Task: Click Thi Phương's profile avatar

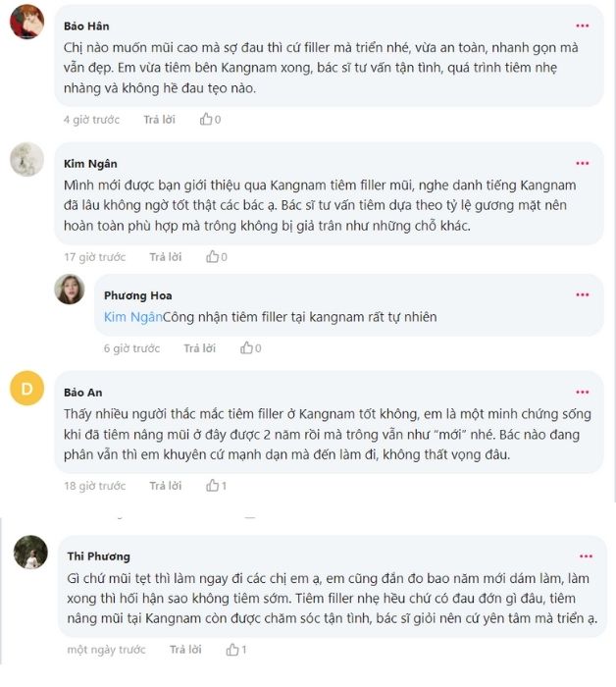Action: pos(30,553)
